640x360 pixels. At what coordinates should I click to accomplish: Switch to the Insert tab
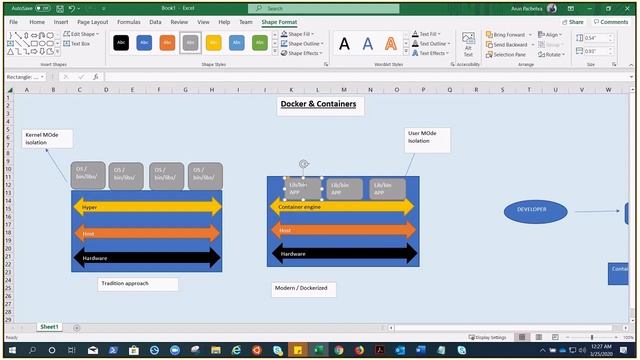point(61,22)
